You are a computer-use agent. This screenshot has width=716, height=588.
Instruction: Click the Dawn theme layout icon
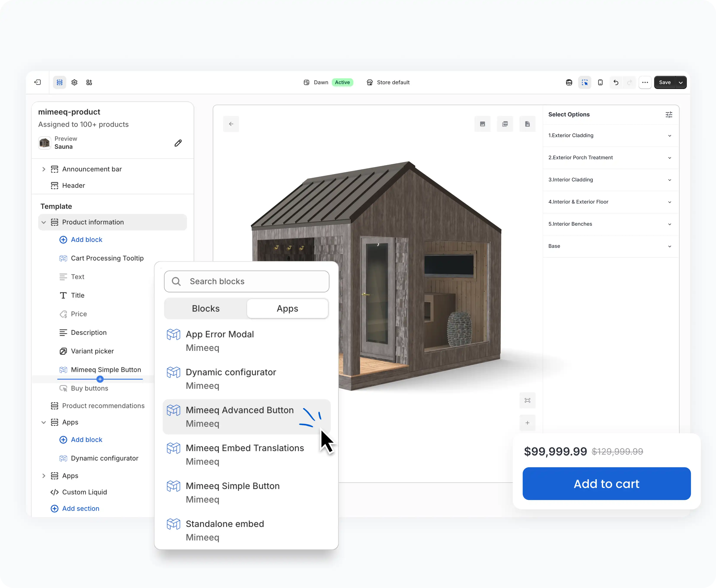(x=306, y=82)
